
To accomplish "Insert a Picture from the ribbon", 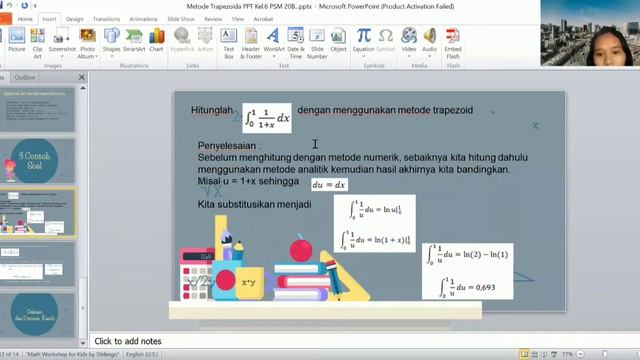I will coord(17,40).
